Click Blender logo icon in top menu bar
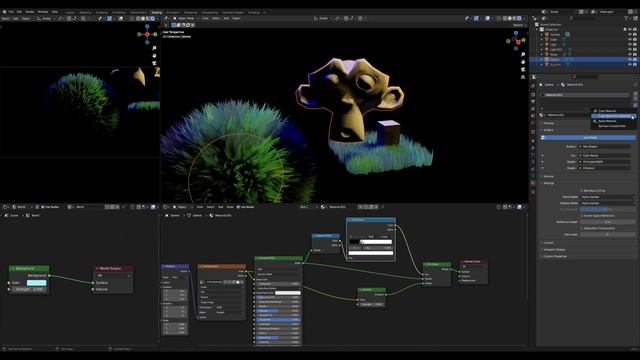Viewport: 640px width, 360px height. [x=4, y=12]
